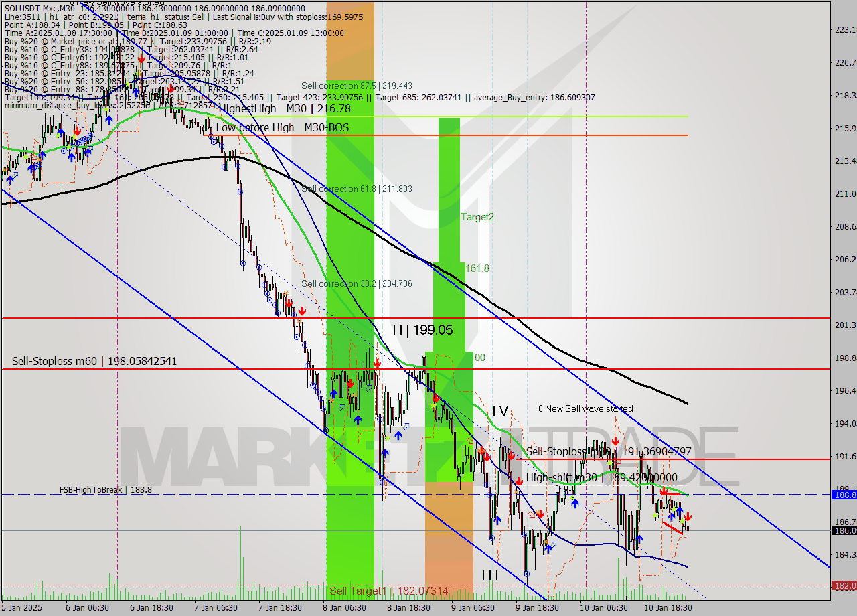Screen dimensions: 857x616
Task: Click the '7 Jan 18:30' time axis label
Action: [279, 608]
